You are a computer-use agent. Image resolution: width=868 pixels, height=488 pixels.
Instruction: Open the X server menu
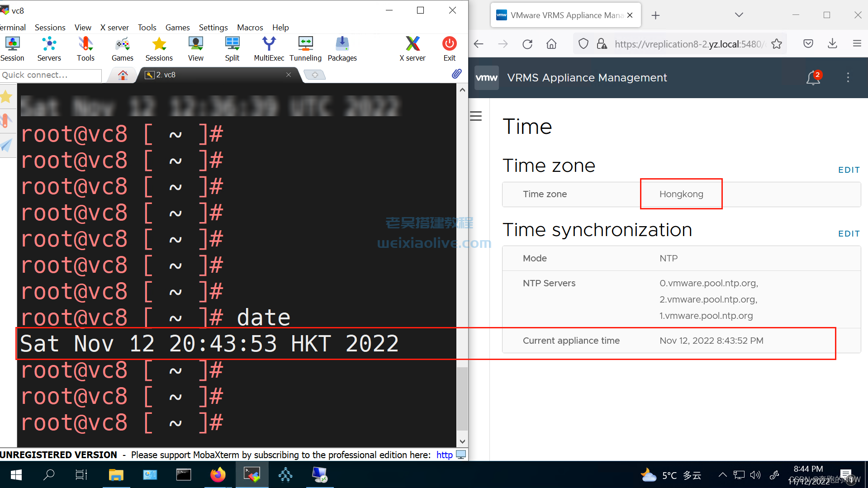[x=114, y=28]
